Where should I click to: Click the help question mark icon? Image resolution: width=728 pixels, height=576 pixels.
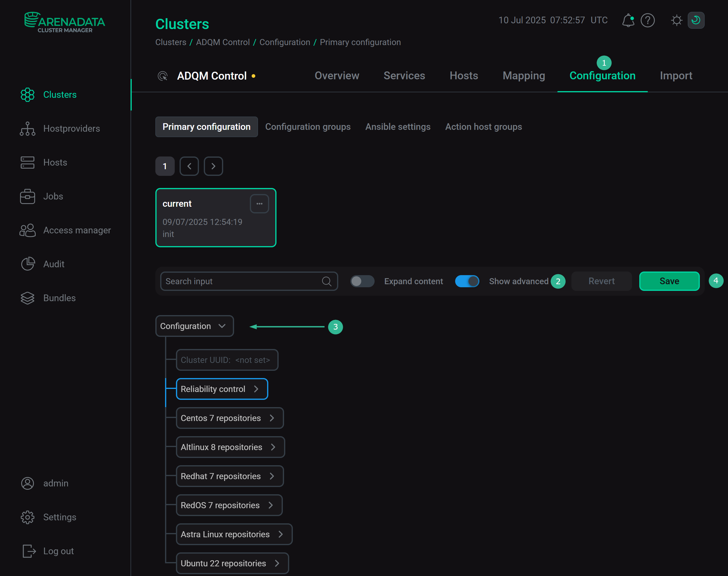tap(647, 20)
